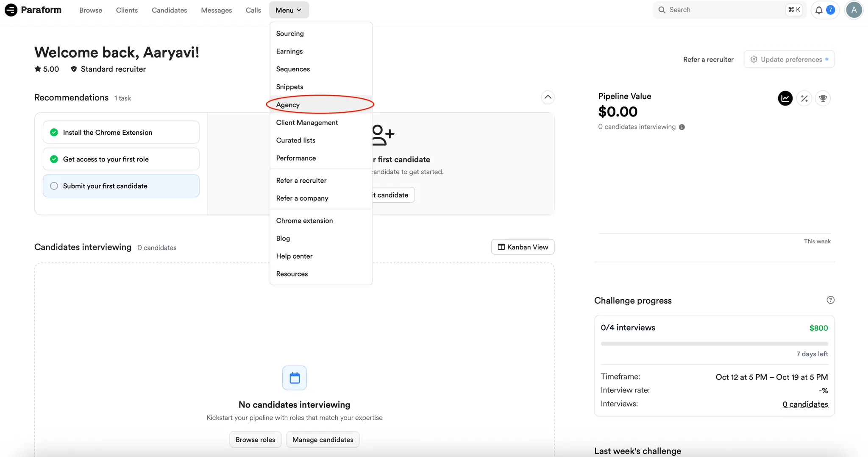Click the 0 candidates interviews link
Screen dimensions: 868x457
(805, 404)
